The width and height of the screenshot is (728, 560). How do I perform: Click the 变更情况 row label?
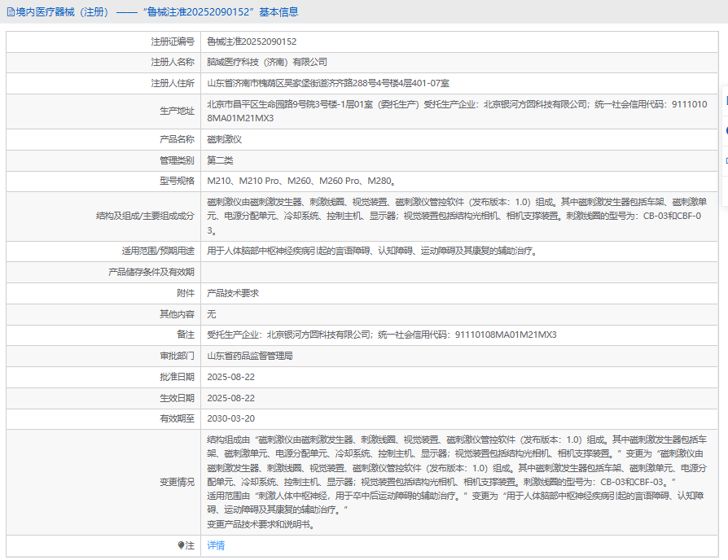coord(177,482)
